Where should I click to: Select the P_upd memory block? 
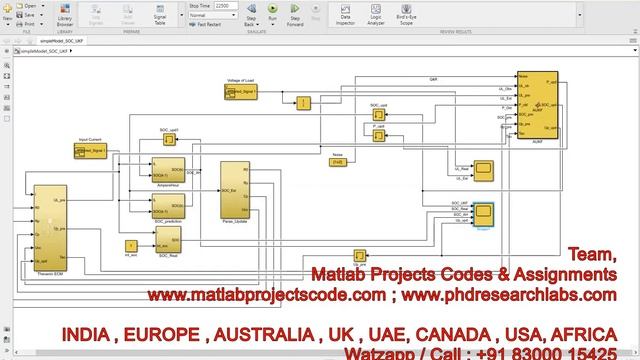pos(379,136)
